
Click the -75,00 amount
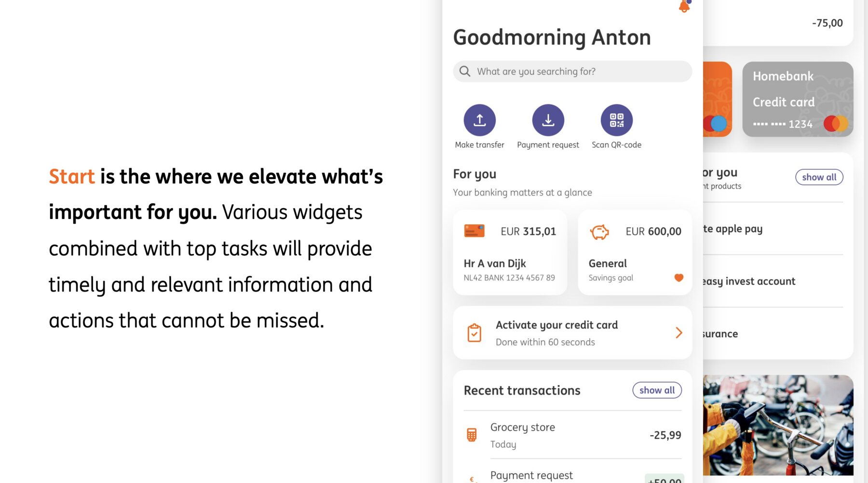827,23
